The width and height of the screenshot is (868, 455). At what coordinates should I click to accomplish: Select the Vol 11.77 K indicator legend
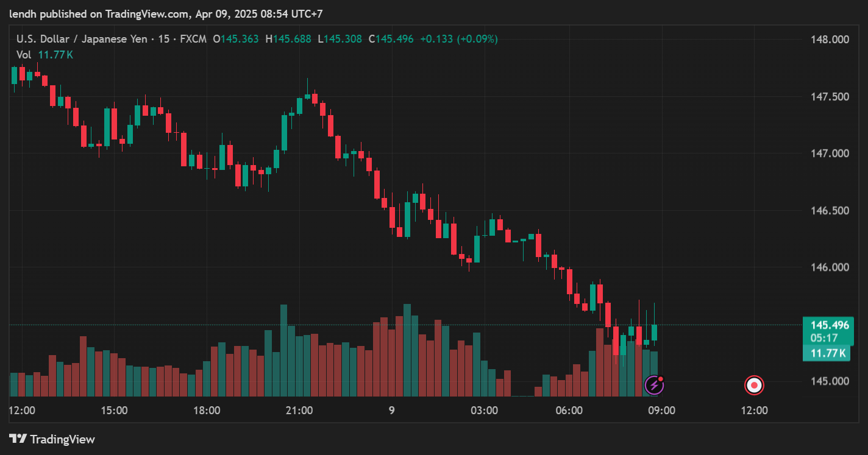click(x=44, y=55)
